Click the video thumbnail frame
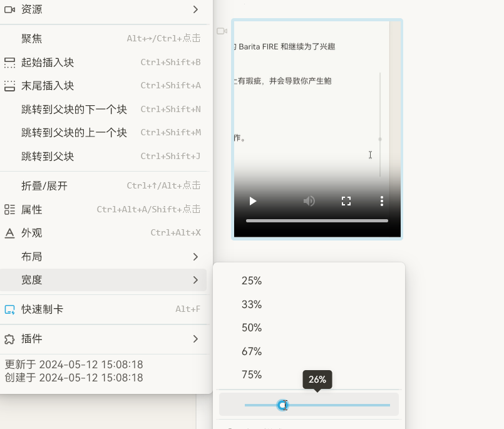504x429 pixels. pos(317,129)
